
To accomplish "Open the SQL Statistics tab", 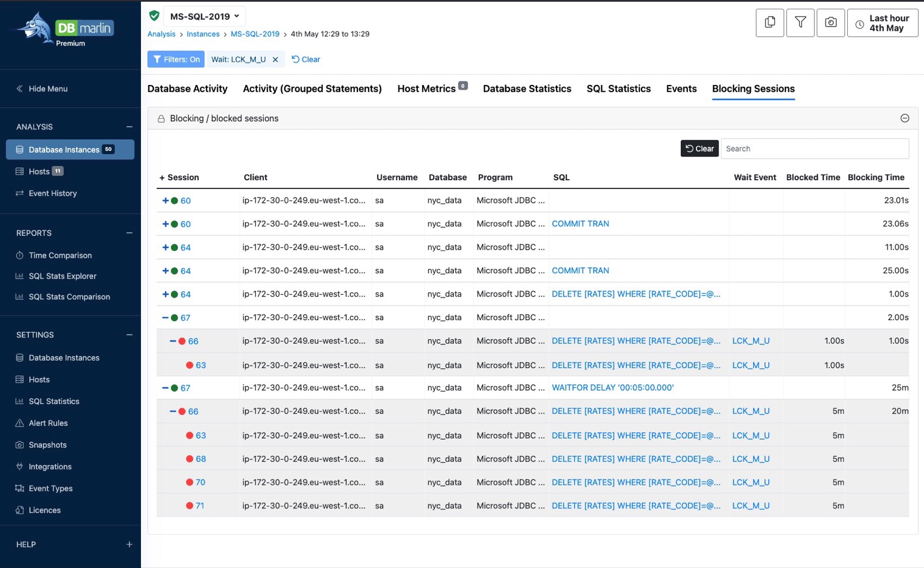I will click(x=618, y=89).
